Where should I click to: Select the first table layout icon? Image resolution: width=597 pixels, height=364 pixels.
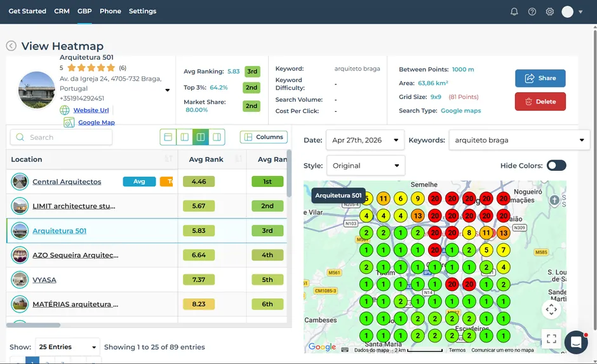[x=168, y=137]
